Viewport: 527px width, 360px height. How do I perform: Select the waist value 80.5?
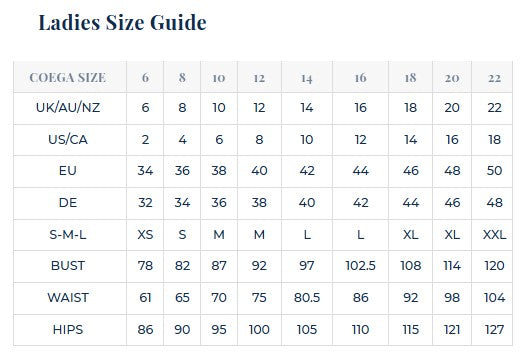307,297
